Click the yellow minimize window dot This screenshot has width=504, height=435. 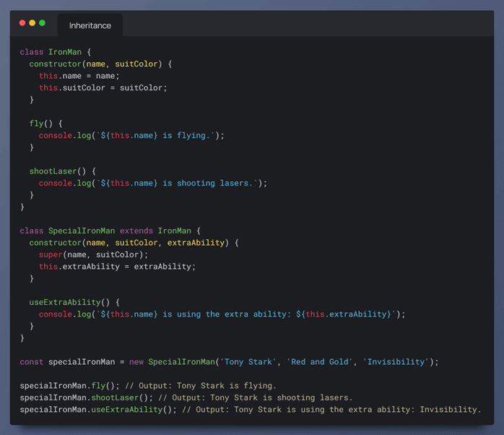[x=32, y=23]
